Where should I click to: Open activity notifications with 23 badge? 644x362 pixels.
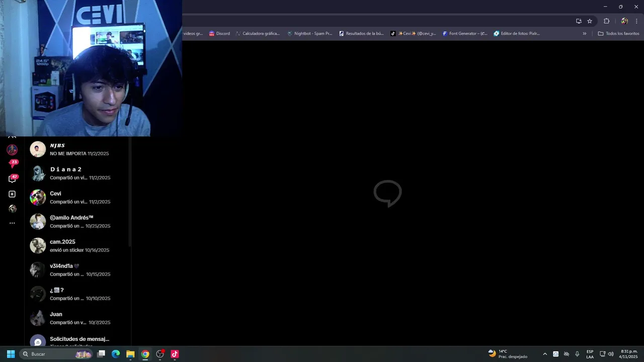(13, 164)
